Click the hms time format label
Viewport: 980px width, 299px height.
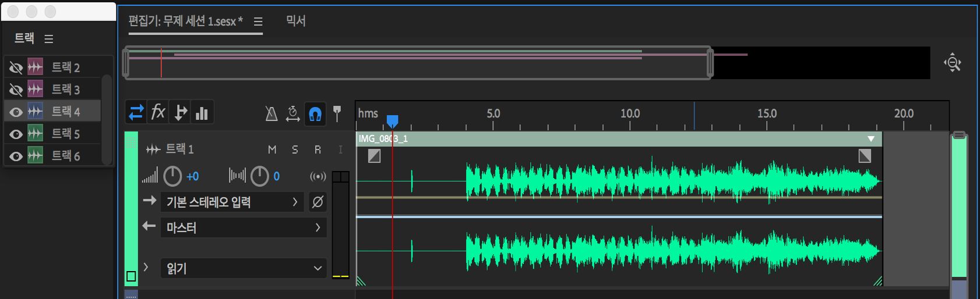[368, 113]
